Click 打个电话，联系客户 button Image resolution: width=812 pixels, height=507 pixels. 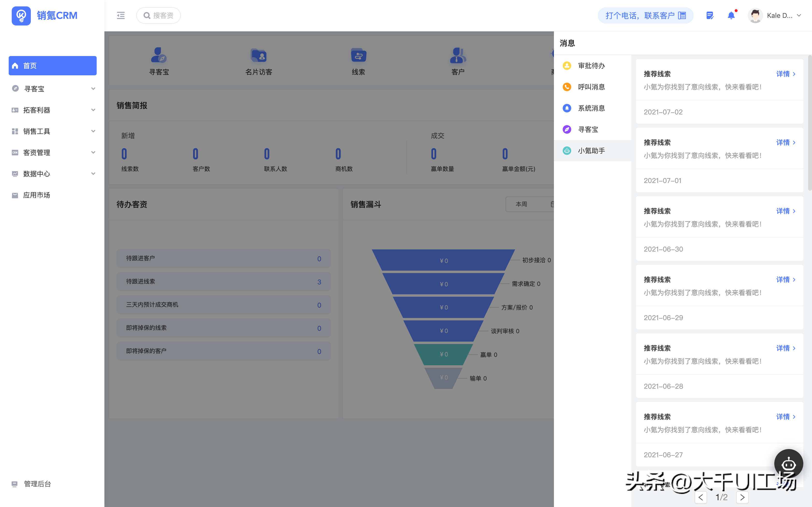click(x=645, y=15)
